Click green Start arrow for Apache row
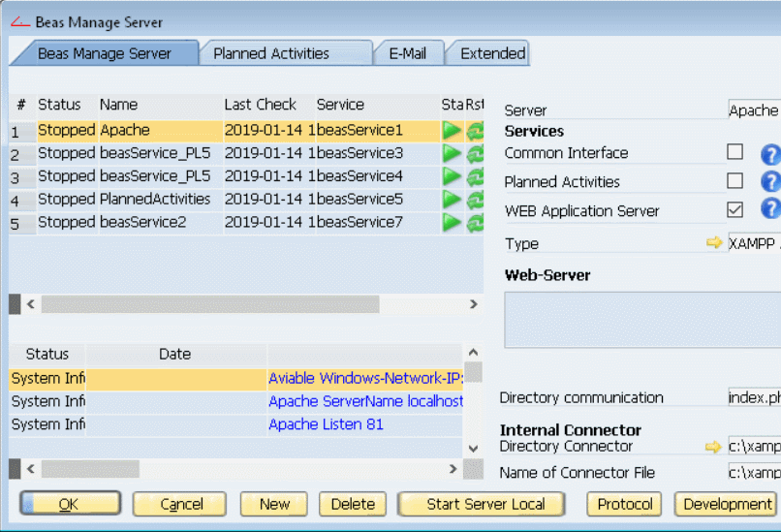 point(452,131)
